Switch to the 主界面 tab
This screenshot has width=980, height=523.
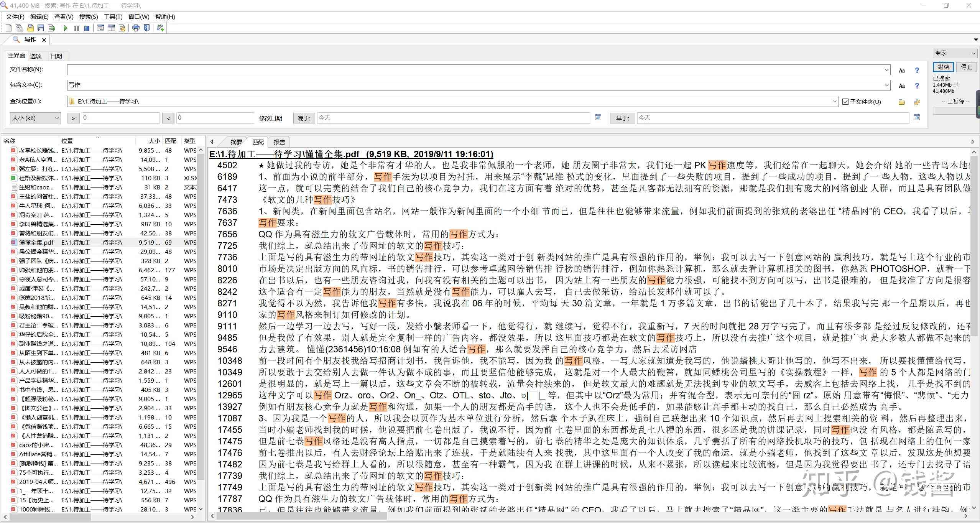17,56
